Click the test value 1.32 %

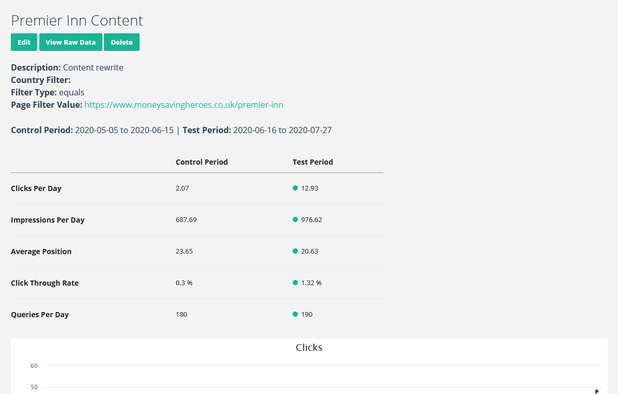pyautogui.click(x=311, y=283)
